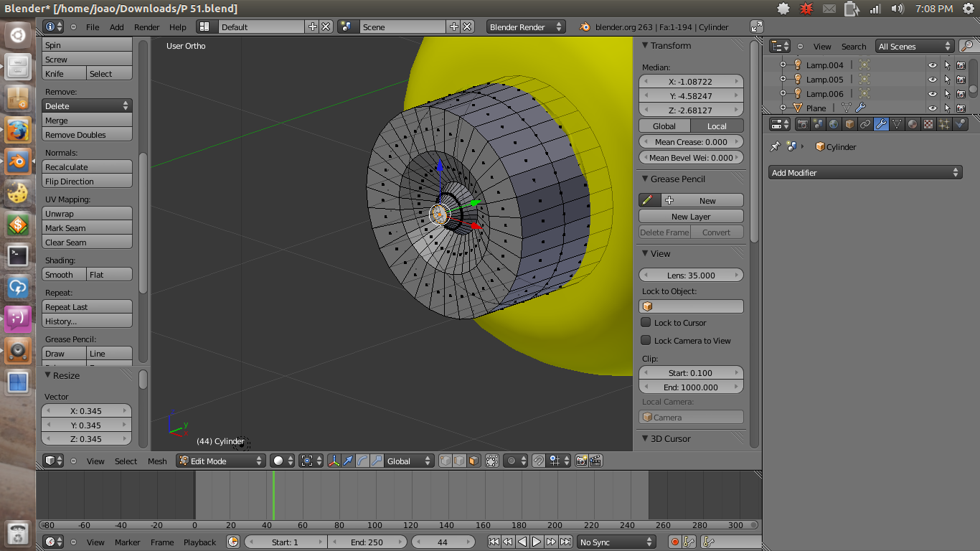Open the File menu
This screenshot has width=980, height=551.
[93, 27]
